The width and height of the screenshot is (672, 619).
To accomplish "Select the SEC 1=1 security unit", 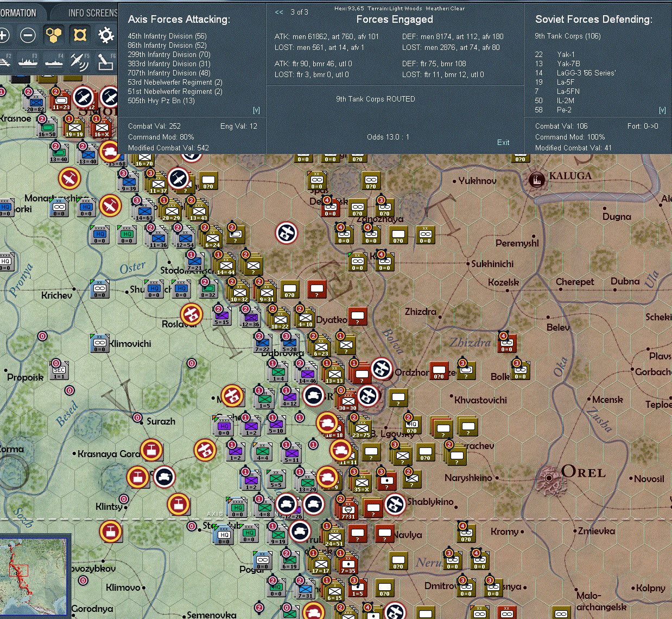I will [59, 371].
